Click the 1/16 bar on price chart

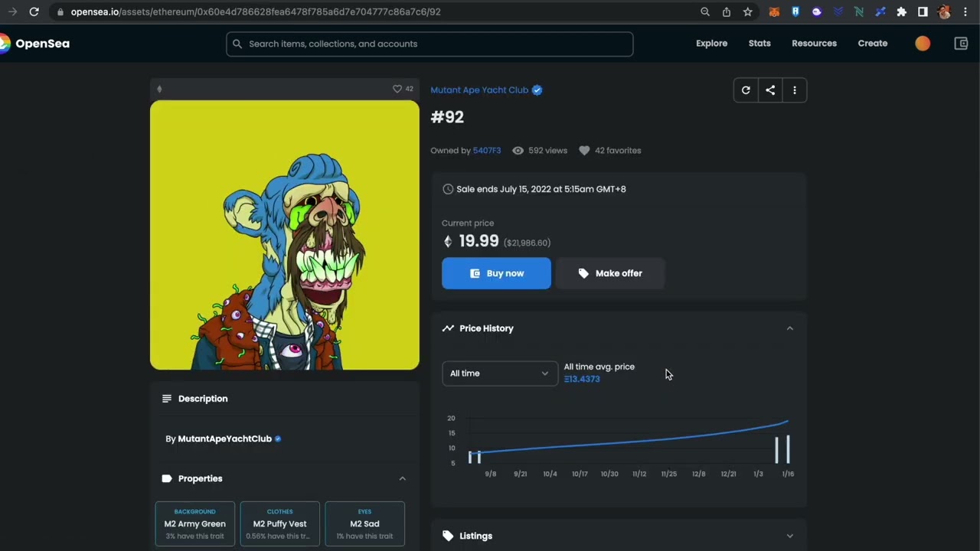pyautogui.click(x=788, y=449)
